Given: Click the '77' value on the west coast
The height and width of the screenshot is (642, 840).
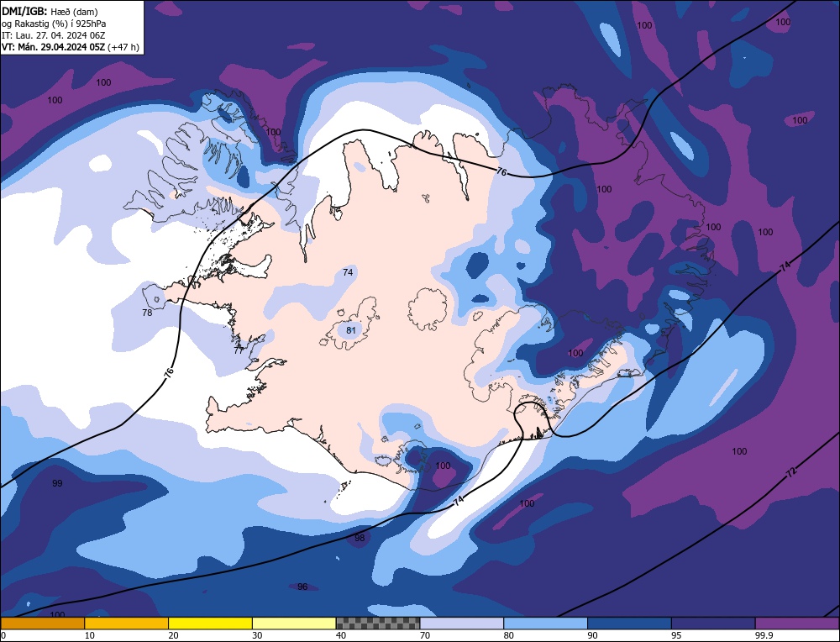Looking at the screenshot, I should [239, 351].
